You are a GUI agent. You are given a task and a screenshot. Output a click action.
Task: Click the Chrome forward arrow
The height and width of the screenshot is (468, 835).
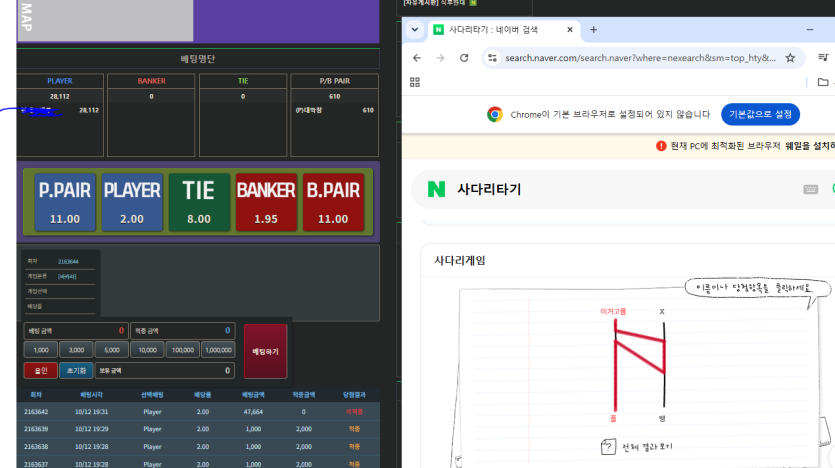click(x=440, y=58)
